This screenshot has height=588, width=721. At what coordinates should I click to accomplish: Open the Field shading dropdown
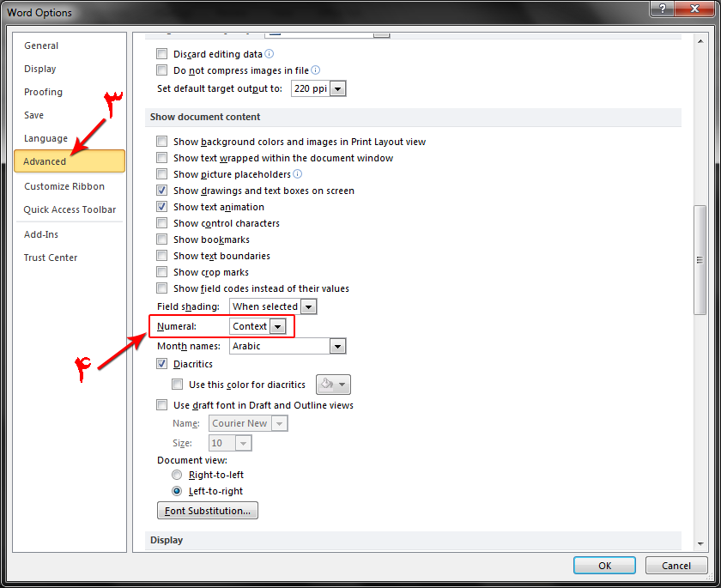tap(309, 306)
